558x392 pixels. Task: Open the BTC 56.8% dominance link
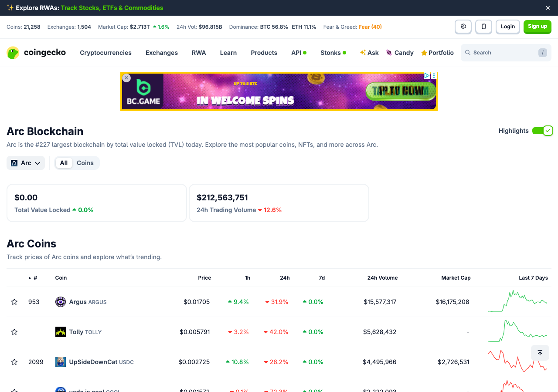(274, 27)
